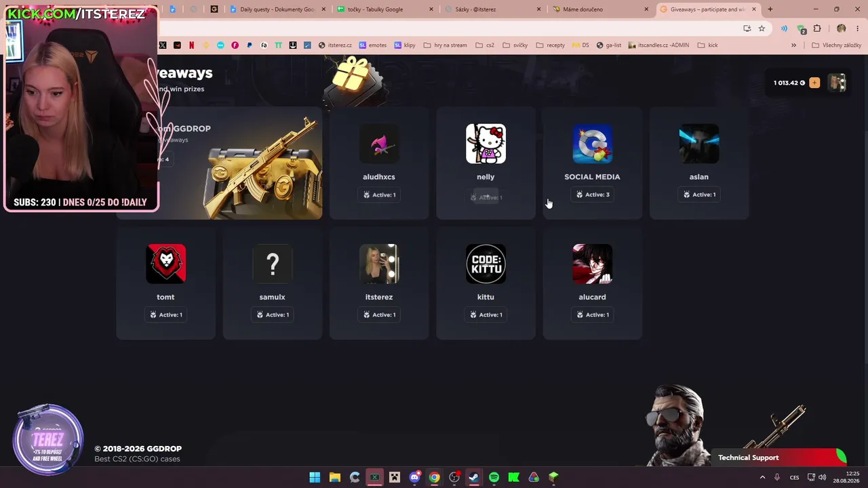The image size is (868, 488).
Task: Show more bookmarks with the chevron
Action: pos(793,45)
